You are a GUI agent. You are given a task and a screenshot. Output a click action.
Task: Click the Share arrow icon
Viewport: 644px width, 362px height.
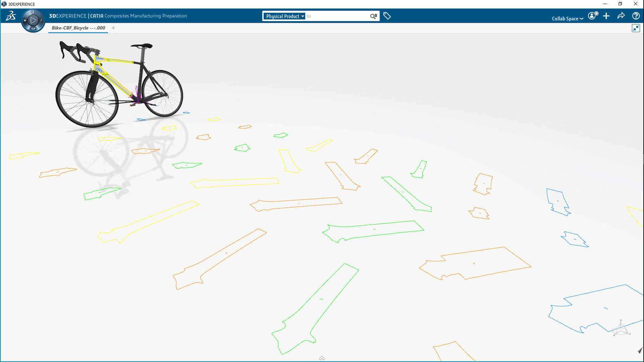coord(621,16)
